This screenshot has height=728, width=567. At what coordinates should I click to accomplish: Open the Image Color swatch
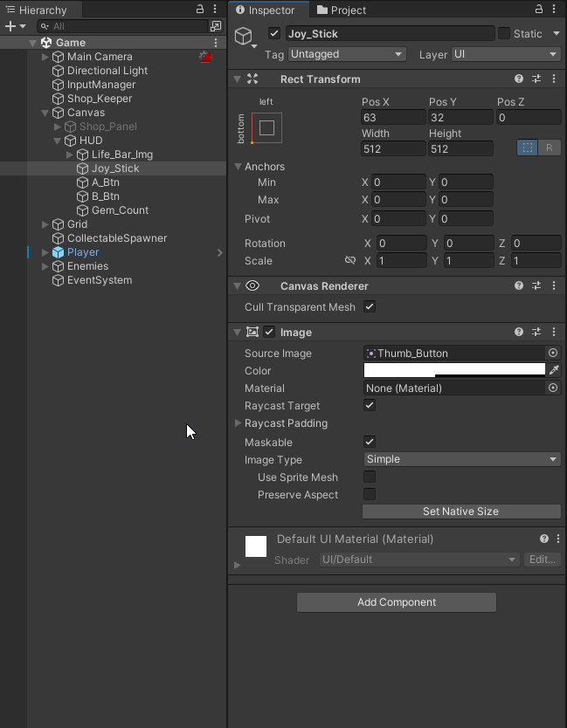click(454, 370)
